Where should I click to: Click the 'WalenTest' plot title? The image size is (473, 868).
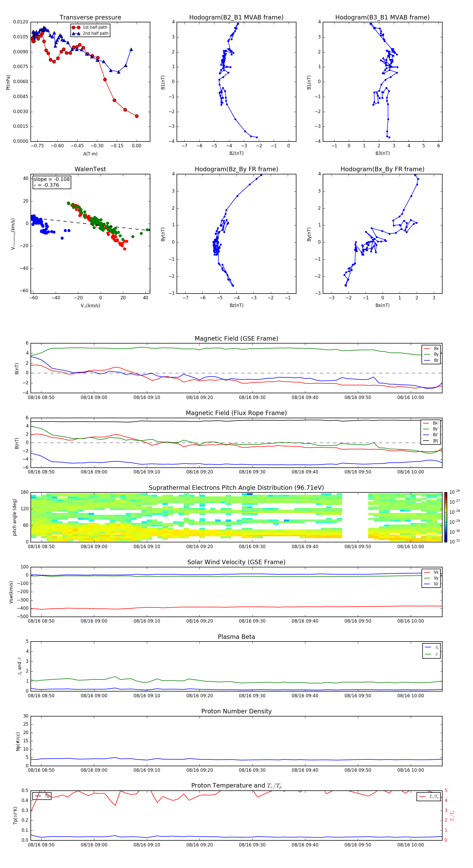click(x=90, y=169)
